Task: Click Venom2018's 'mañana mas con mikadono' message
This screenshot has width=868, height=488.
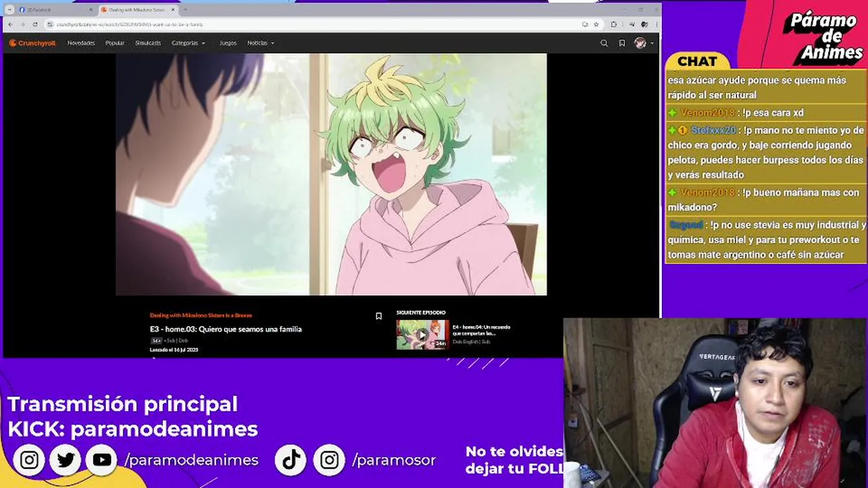Action: [x=766, y=200]
